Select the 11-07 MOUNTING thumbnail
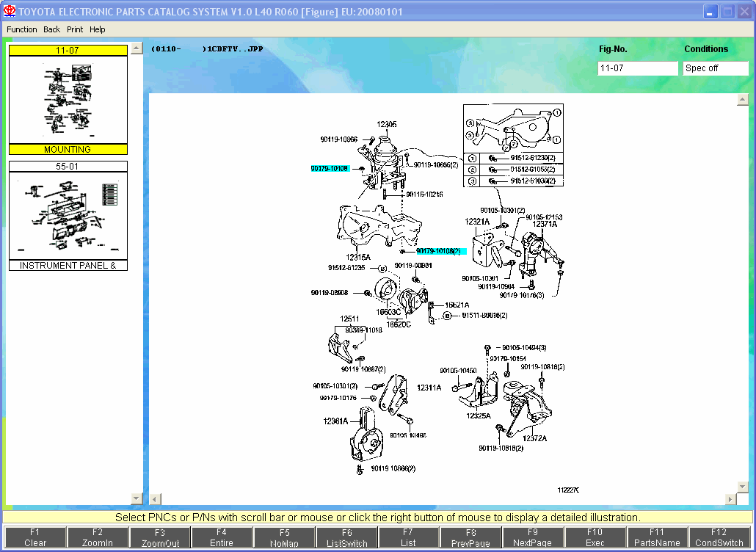This screenshot has width=756, height=552. pos(68,100)
